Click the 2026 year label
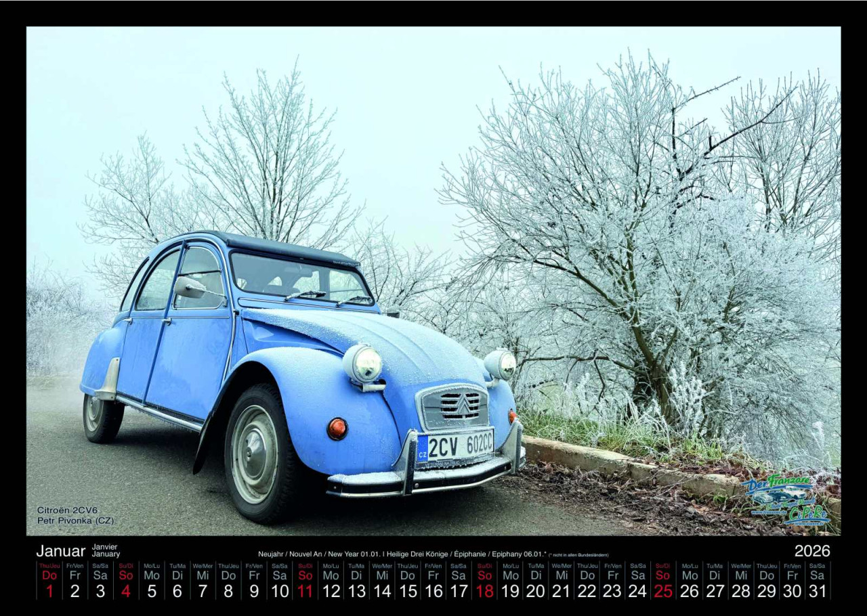The height and width of the screenshot is (616, 867). pyautogui.click(x=812, y=551)
